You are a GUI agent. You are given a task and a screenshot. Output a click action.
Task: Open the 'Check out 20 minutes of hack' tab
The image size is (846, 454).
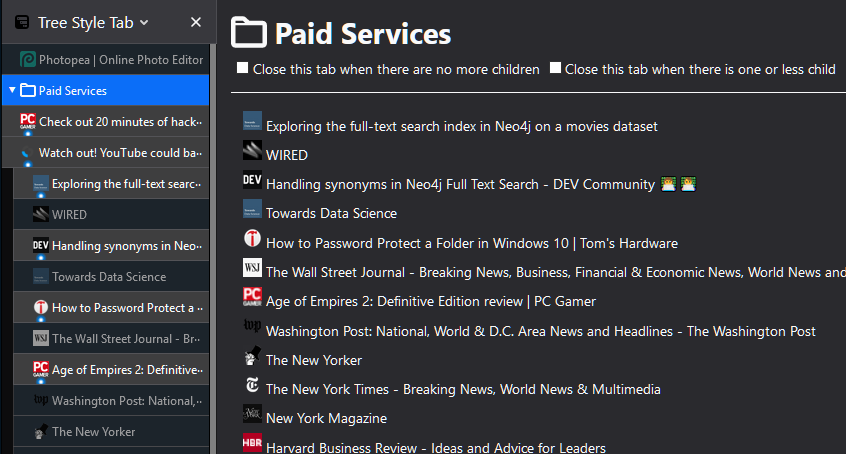pos(106,121)
